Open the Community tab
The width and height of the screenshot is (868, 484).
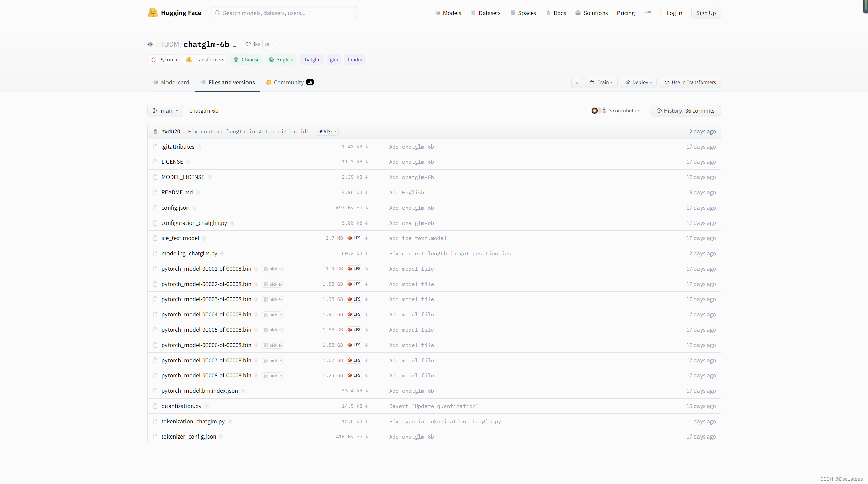click(289, 82)
